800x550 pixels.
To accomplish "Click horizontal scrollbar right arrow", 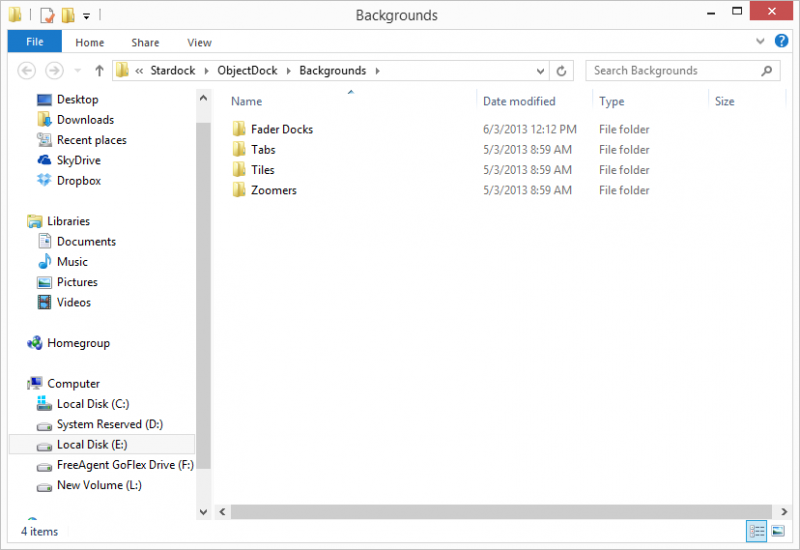I will (784, 512).
